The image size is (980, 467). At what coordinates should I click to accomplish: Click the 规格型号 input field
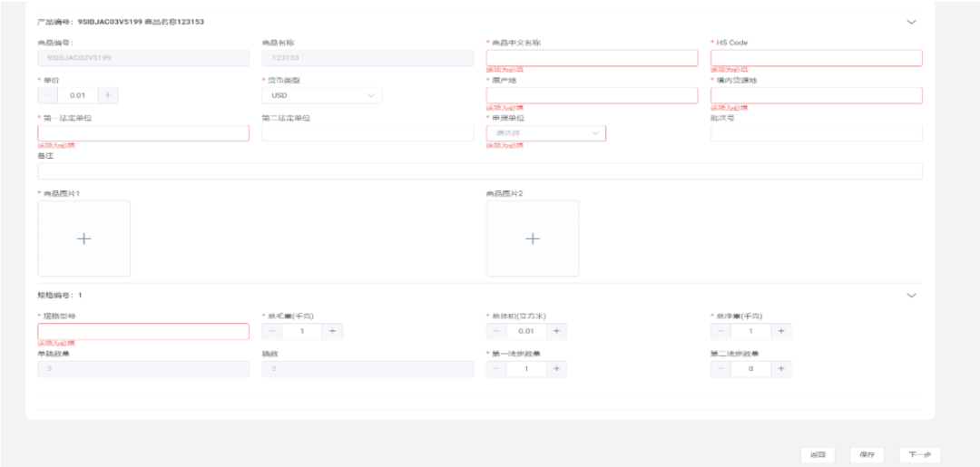pyautogui.click(x=142, y=332)
